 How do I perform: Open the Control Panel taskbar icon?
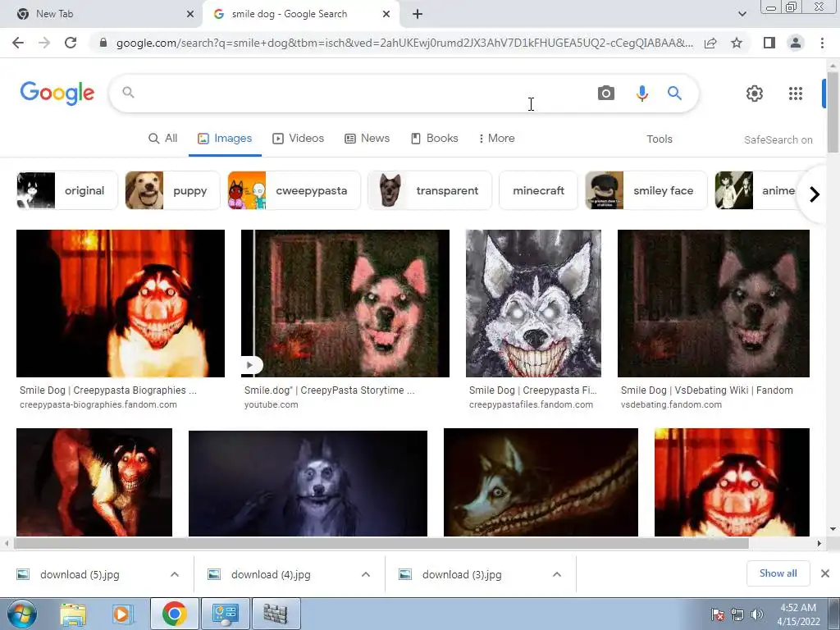226,614
